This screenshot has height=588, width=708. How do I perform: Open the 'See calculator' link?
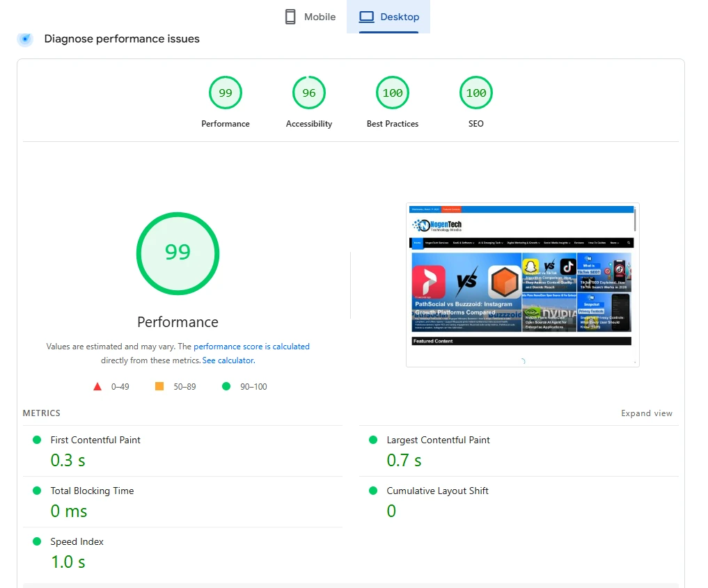pyautogui.click(x=228, y=360)
